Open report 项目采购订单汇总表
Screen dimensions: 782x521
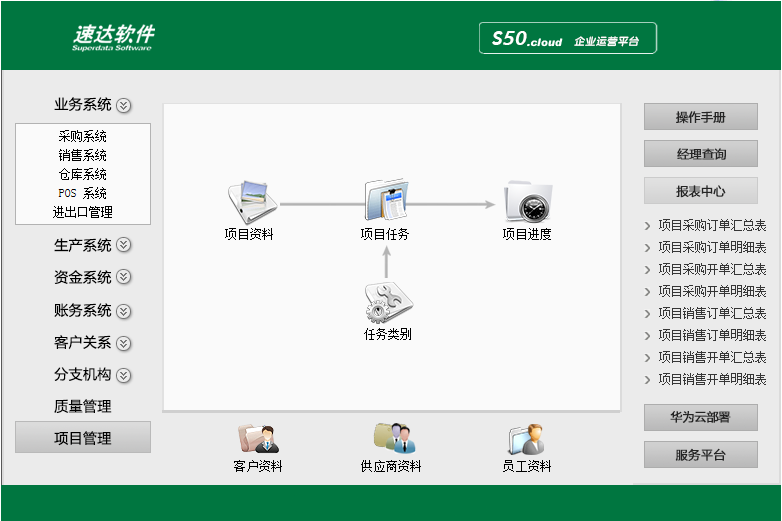(712, 225)
